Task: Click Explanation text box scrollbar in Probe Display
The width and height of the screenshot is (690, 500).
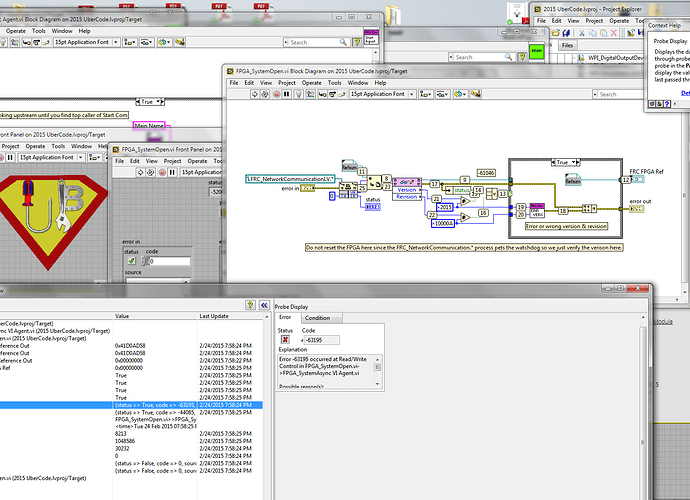Action: [377, 372]
